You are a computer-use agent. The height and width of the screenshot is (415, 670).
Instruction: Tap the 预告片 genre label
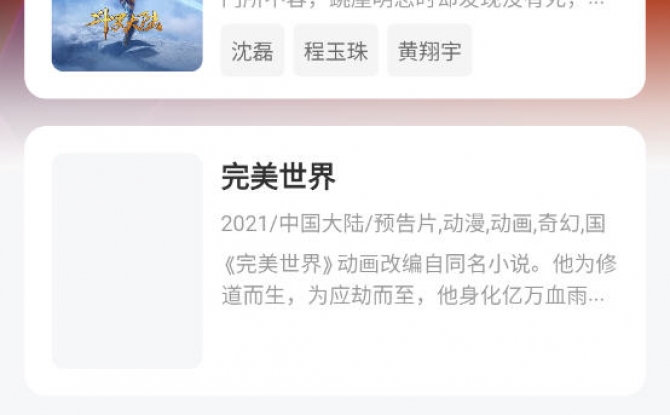point(406,224)
